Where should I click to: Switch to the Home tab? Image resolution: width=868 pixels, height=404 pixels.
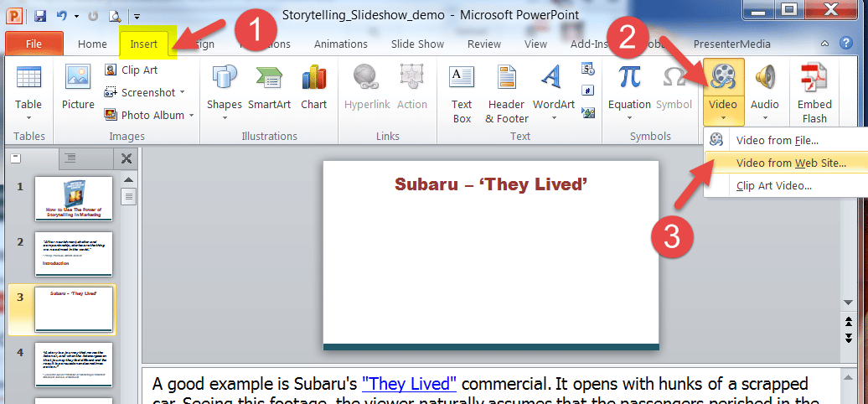(x=92, y=44)
